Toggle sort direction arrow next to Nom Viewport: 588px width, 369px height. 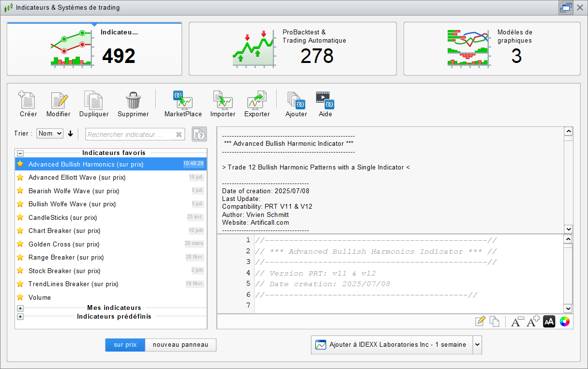coord(71,134)
